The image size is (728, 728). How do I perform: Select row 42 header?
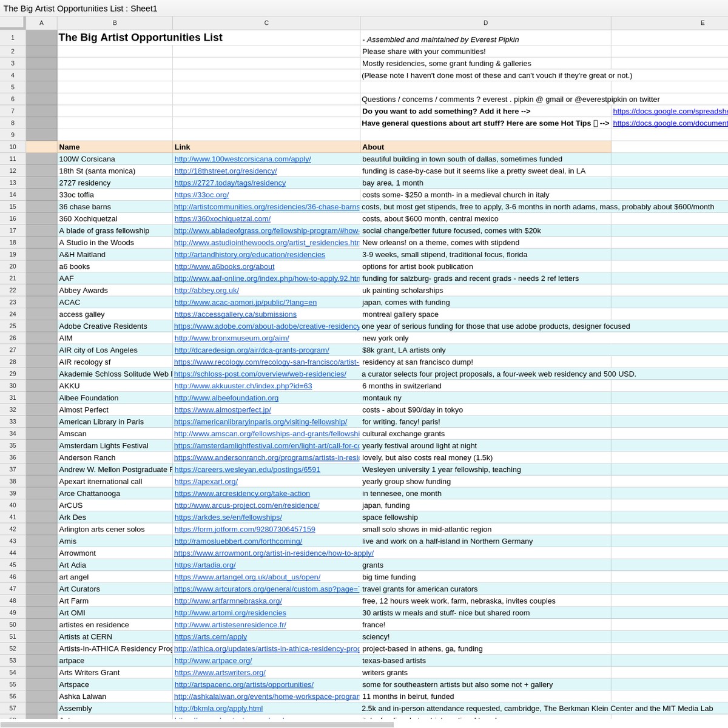pyautogui.click(x=13, y=529)
